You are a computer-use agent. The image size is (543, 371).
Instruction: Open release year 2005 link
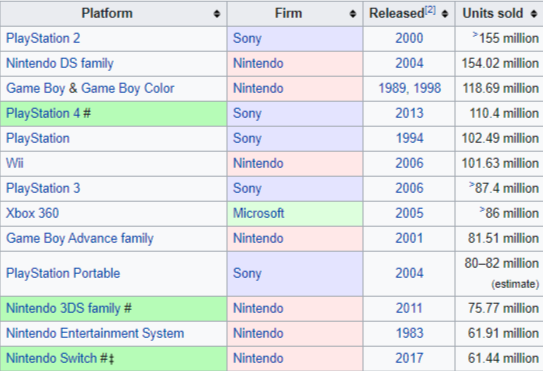pyautogui.click(x=409, y=213)
